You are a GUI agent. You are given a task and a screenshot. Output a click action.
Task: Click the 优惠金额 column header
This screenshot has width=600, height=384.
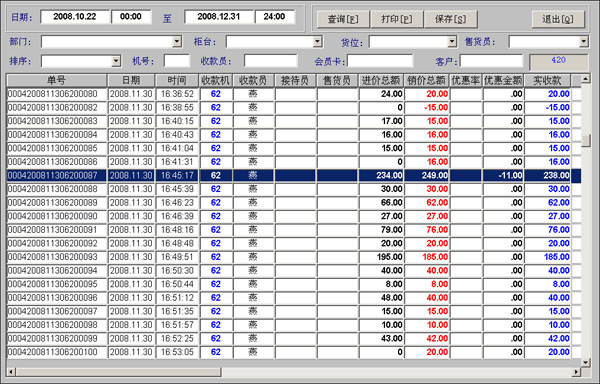click(503, 80)
